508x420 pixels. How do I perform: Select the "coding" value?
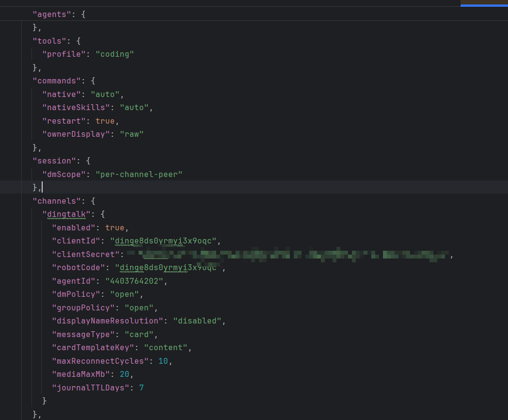point(115,54)
